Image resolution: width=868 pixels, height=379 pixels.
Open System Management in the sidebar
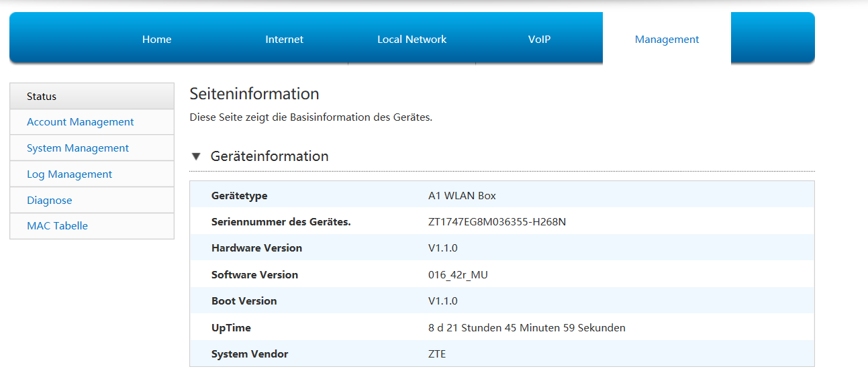tap(78, 148)
